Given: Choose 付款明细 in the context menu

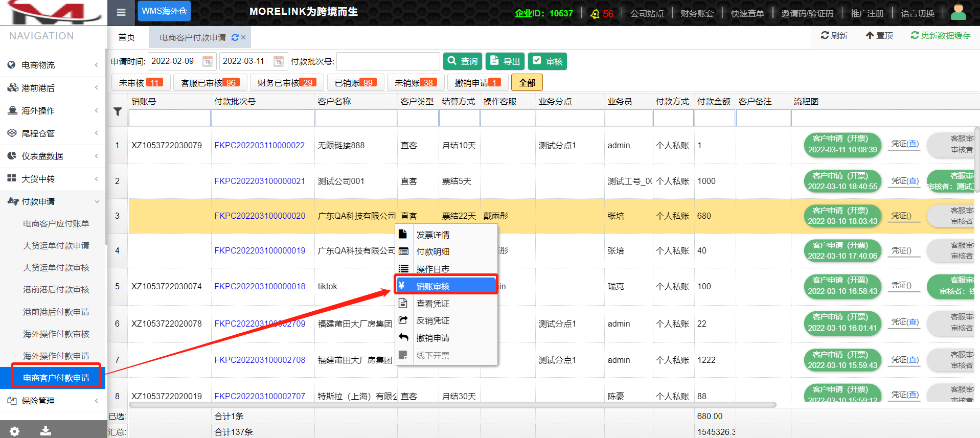Looking at the screenshot, I should pos(432,251).
